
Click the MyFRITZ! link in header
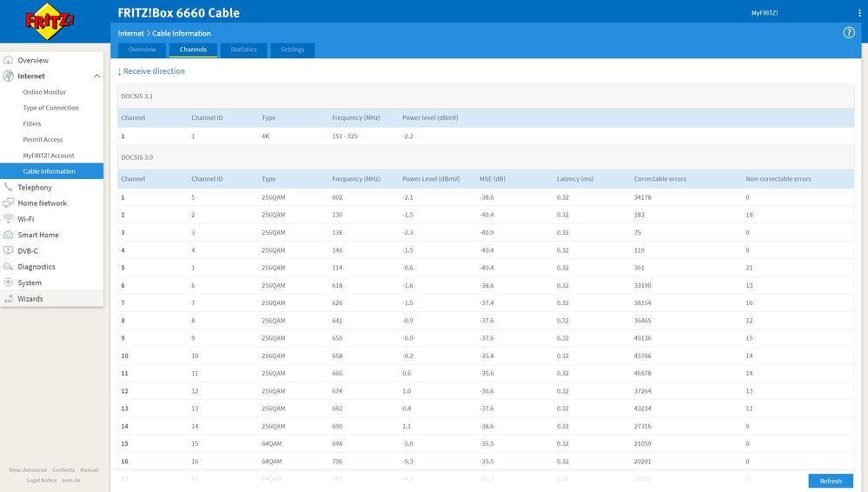[x=764, y=13]
